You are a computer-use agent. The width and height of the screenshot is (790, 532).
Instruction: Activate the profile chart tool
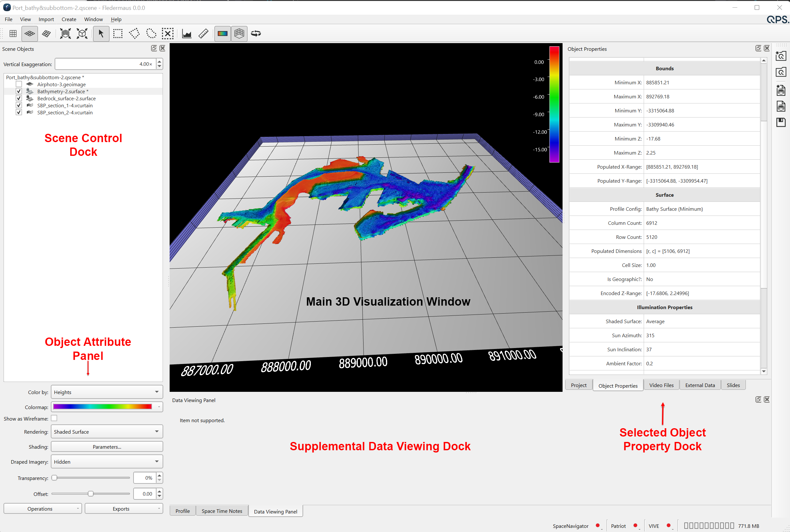pos(187,34)
